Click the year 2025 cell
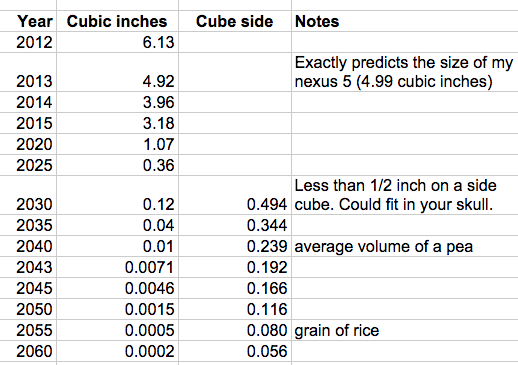 pos(28,165)
